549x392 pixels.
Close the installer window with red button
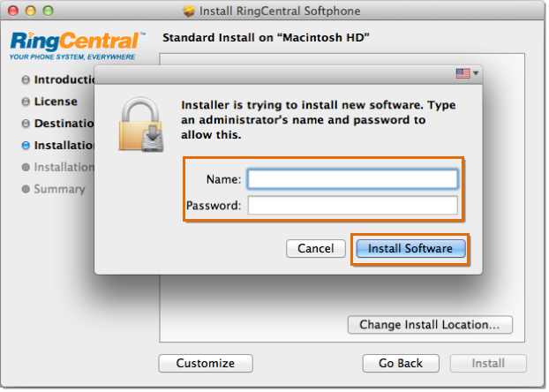[x=13, y=11]
